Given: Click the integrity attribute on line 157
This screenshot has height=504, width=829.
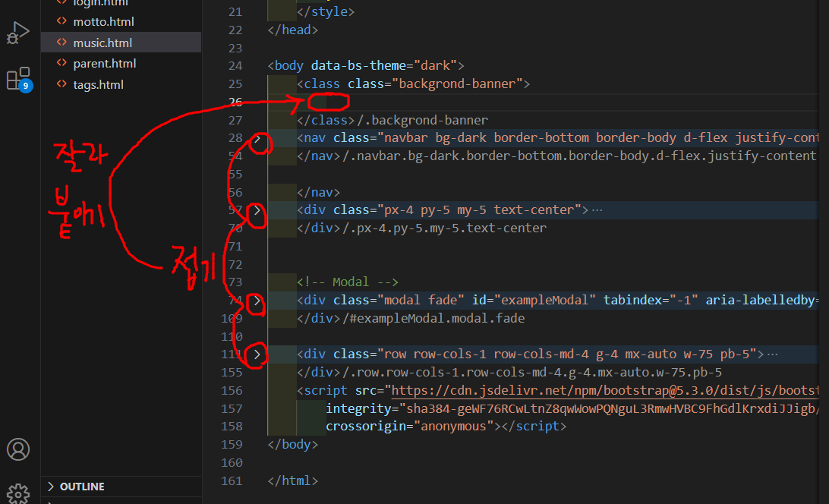Looking at the screenshot, I should (x=358, y=408).
